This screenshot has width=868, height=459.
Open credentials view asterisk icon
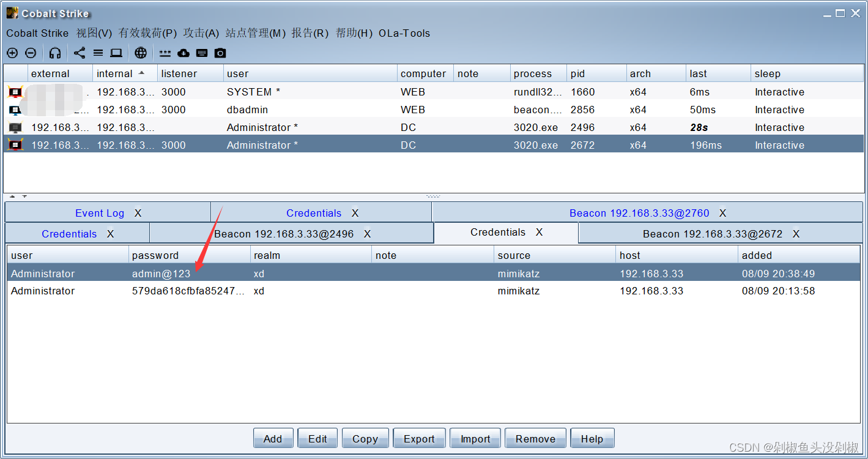pos(165,53)
